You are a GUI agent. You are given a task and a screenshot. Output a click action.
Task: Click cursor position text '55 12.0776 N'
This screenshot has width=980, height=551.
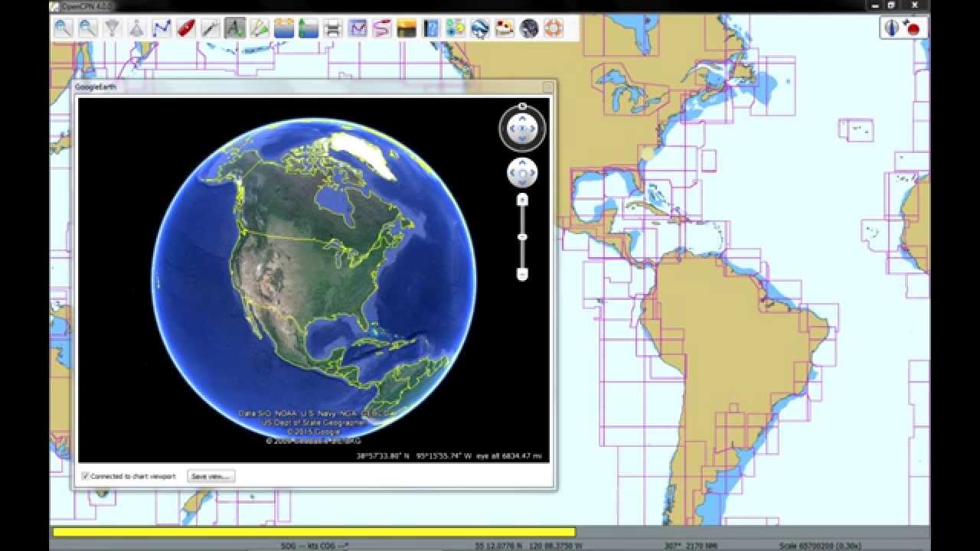tap(500, 546)
